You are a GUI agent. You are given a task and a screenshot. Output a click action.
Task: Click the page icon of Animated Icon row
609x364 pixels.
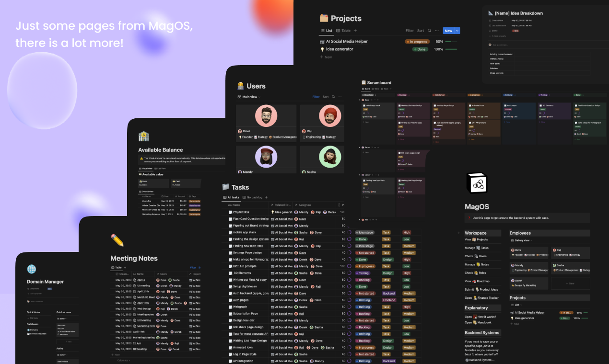pyautogui.click(x=230, y=348)
